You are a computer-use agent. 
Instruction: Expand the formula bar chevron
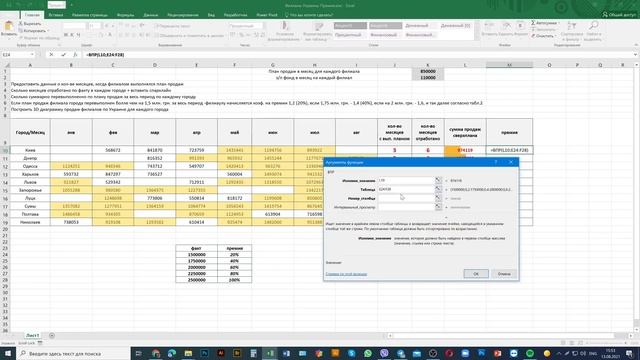pos(635,54)
